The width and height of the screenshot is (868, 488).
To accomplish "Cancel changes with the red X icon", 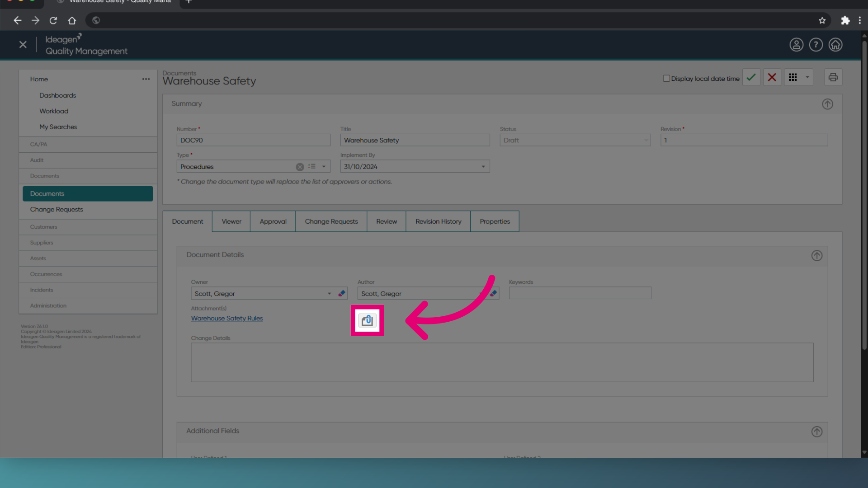I will (x=772, y=77).
